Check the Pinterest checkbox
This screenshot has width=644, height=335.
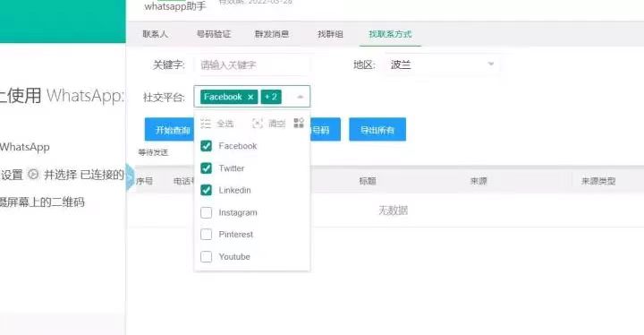tap(207, 234)
